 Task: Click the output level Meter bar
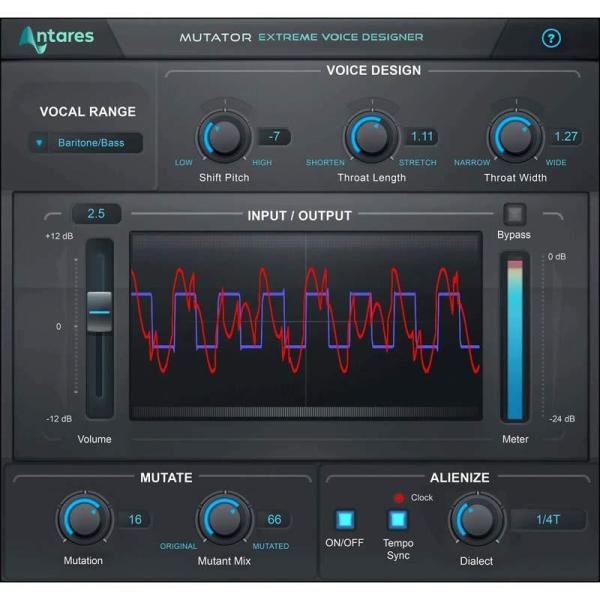click(x=514, y=337)
